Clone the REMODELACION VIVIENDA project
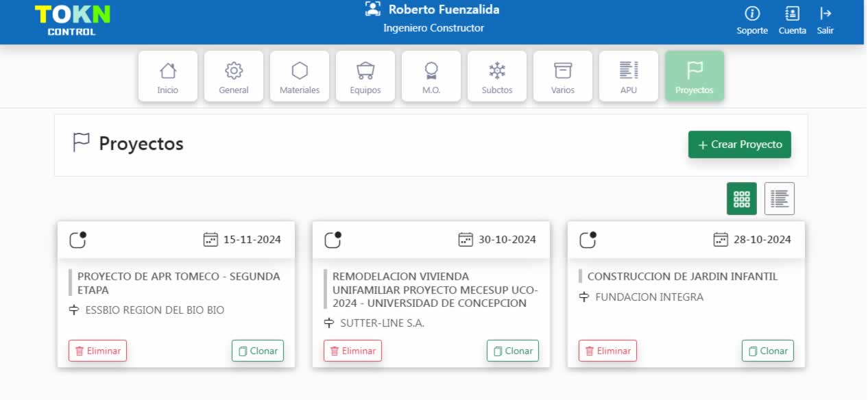This screenshot has width=868, height=400. 513,351
